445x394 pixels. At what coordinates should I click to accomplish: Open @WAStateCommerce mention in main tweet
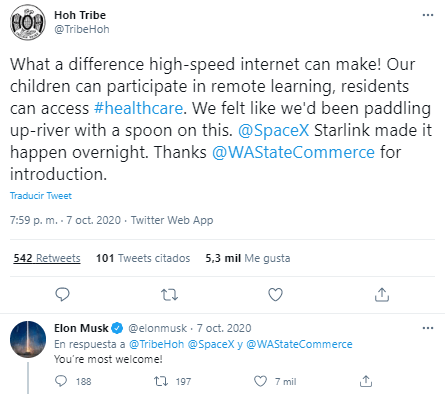(x=293, y=152)
